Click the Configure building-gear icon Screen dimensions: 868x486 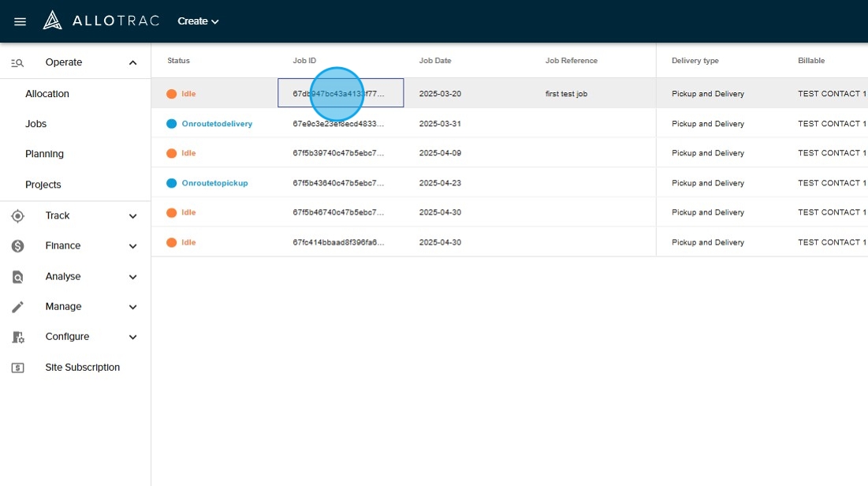pos(17,337)
